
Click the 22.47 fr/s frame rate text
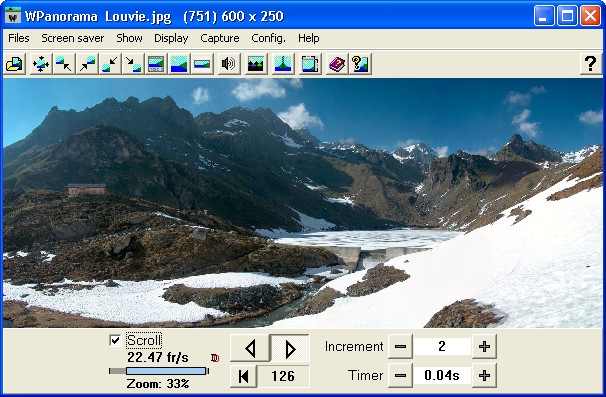tap(158, 358)
